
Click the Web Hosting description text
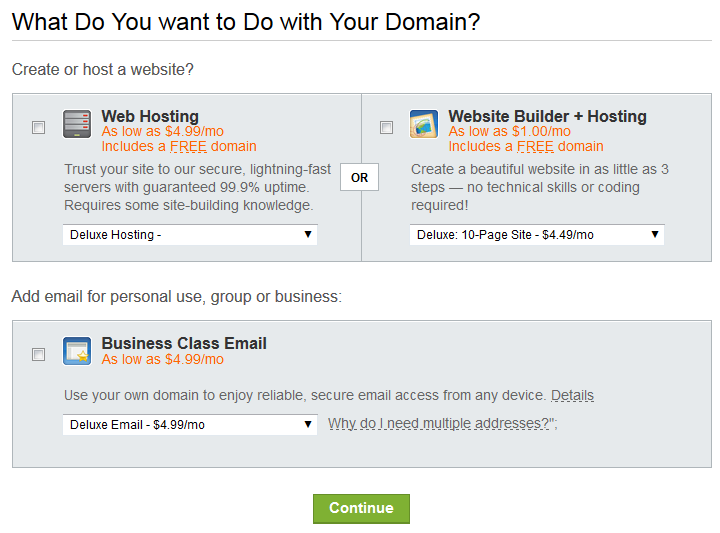[197, 187]
